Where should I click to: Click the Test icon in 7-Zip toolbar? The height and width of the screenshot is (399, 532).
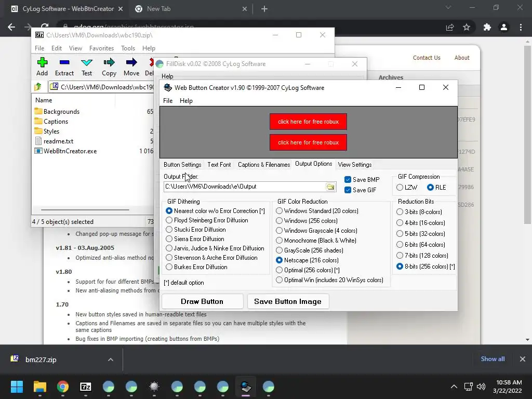coord(87,62)
